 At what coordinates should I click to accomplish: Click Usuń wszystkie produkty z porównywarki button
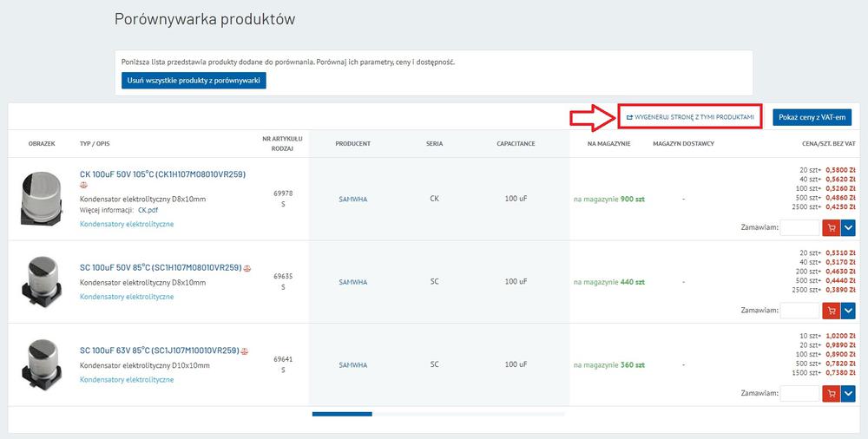point(194,81)
